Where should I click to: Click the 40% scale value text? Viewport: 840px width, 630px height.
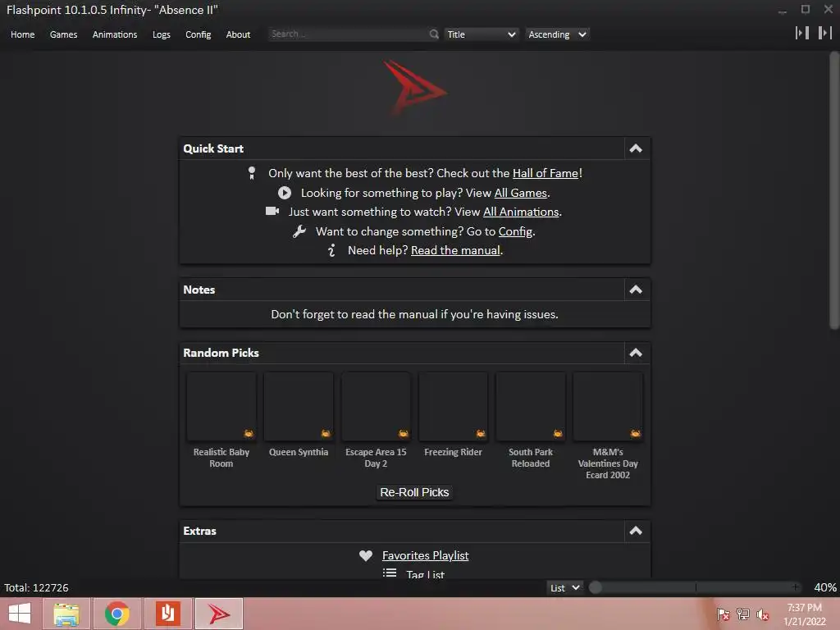[825, 587]
